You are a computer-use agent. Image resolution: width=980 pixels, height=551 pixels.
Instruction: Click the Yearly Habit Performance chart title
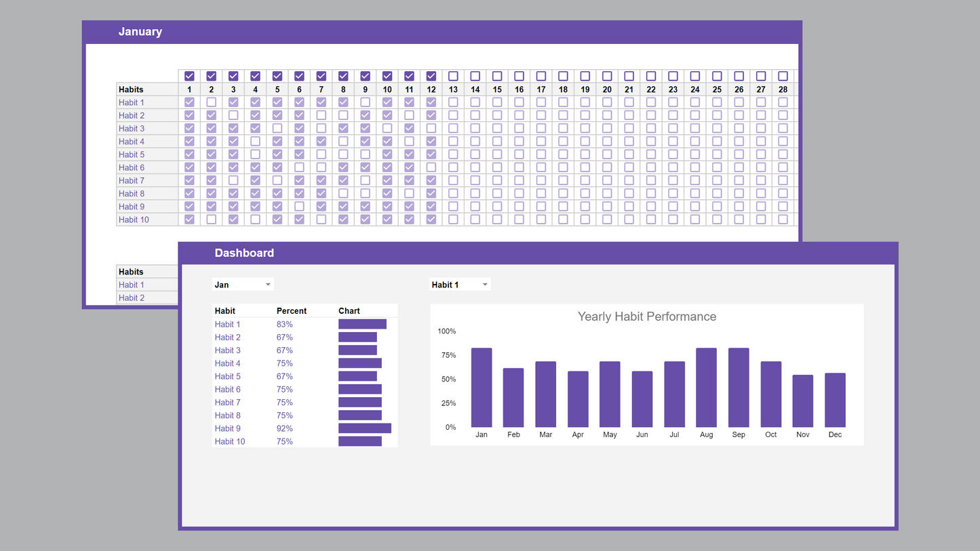(x=646, y=317)
